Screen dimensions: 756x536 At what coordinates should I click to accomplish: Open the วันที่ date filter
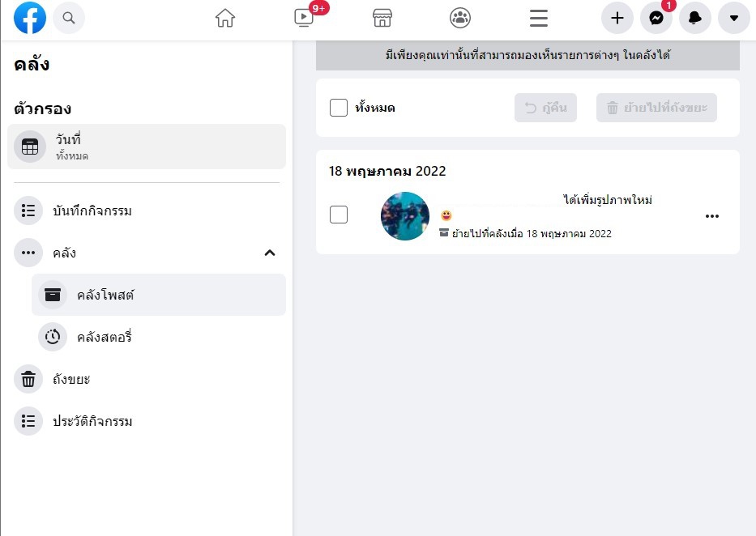[x=147, y=147]
